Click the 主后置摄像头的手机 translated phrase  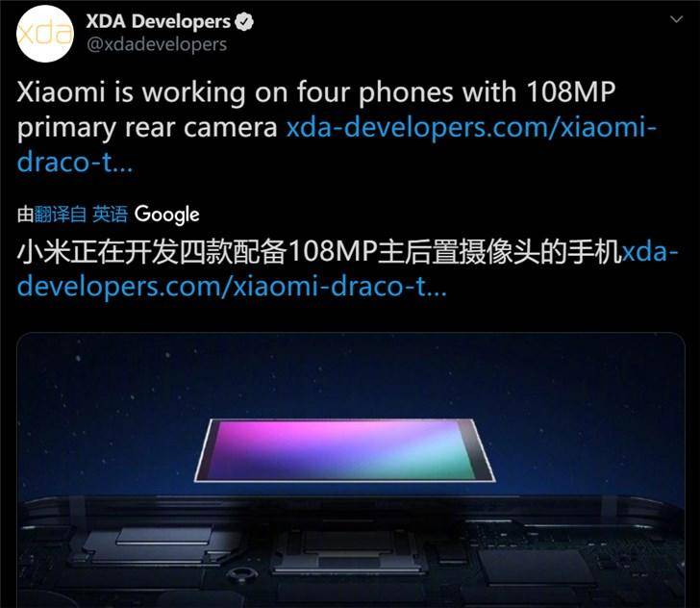(x=500, y=252)
